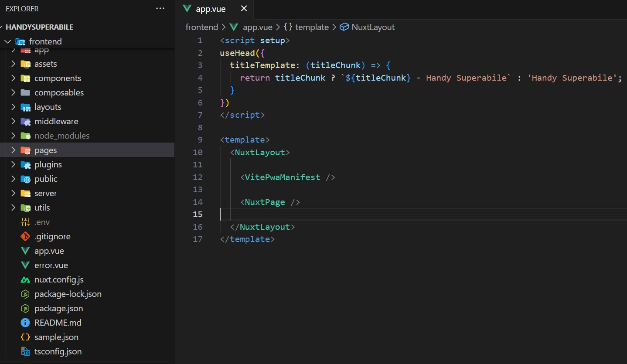
Task: Click the middleware folder icon
Action: 25,122
